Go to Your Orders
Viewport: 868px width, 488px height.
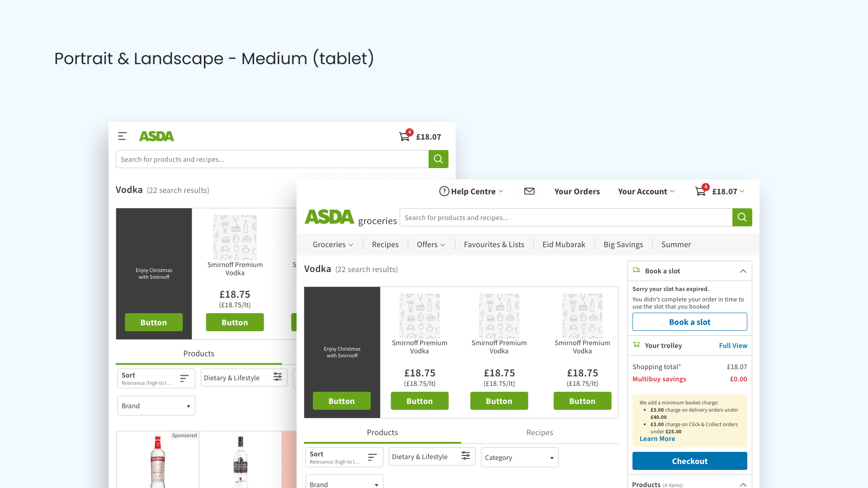click(x=577, y=192)
